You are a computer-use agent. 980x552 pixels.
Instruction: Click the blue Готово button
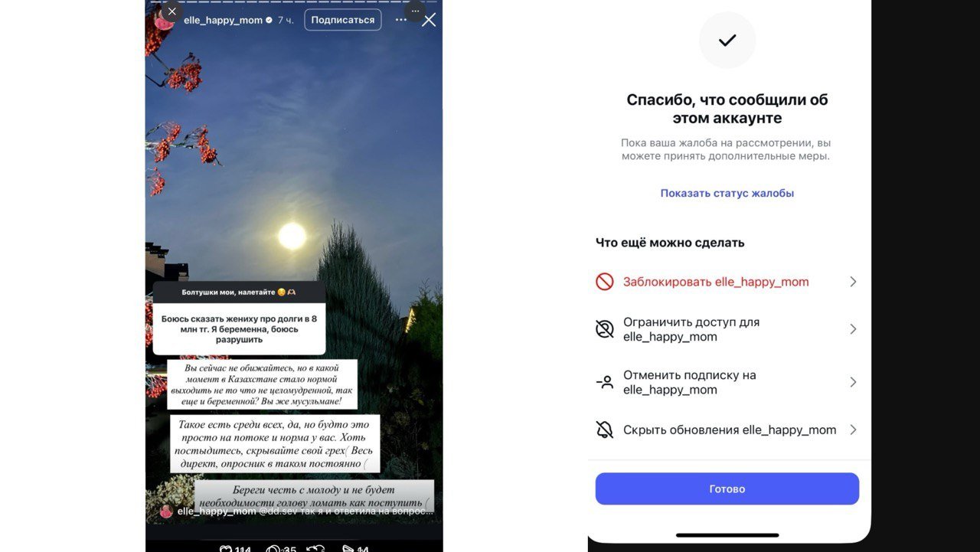[727, 488]
